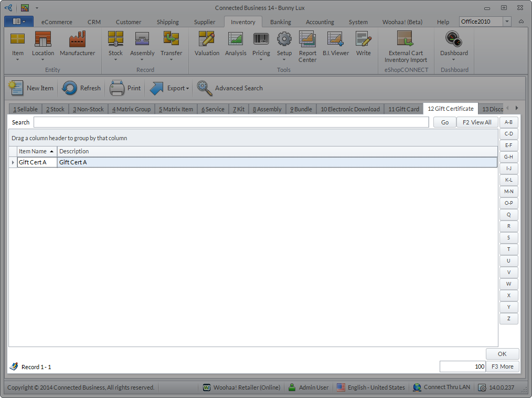
Task: Click the English - United States flag item
Action: click(x=371, y=387)
